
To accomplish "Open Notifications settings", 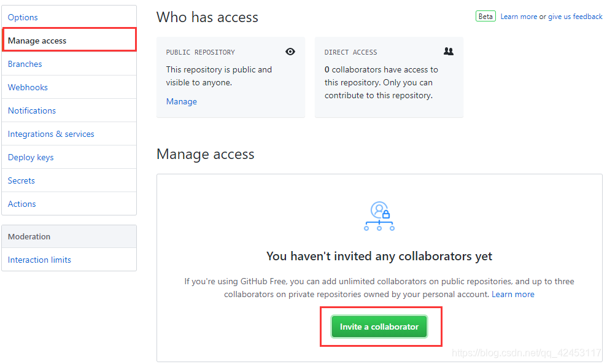I will [32, 110].
